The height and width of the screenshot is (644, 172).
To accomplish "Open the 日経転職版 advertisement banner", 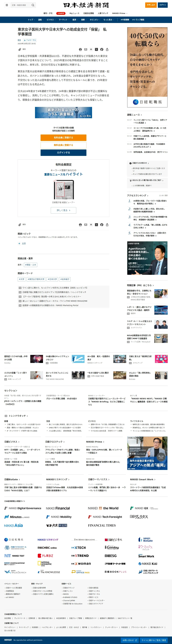I will pyautogui.click(x=147, y=67).
